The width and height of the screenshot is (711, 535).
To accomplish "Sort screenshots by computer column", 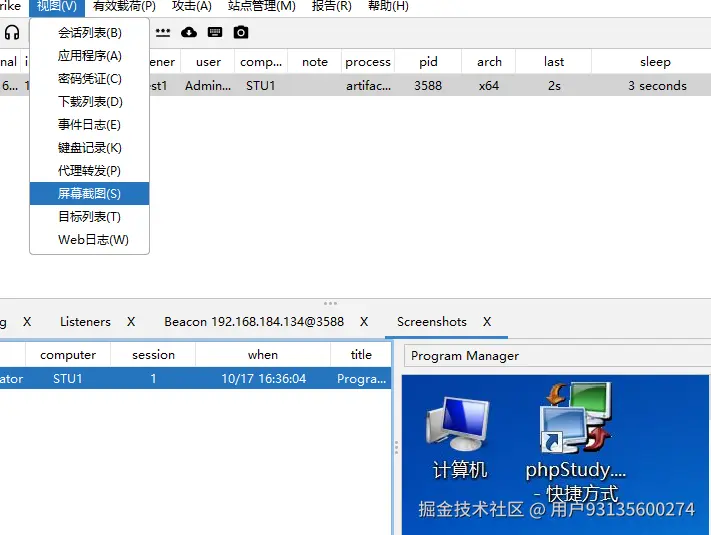I will tap(68, 355).
